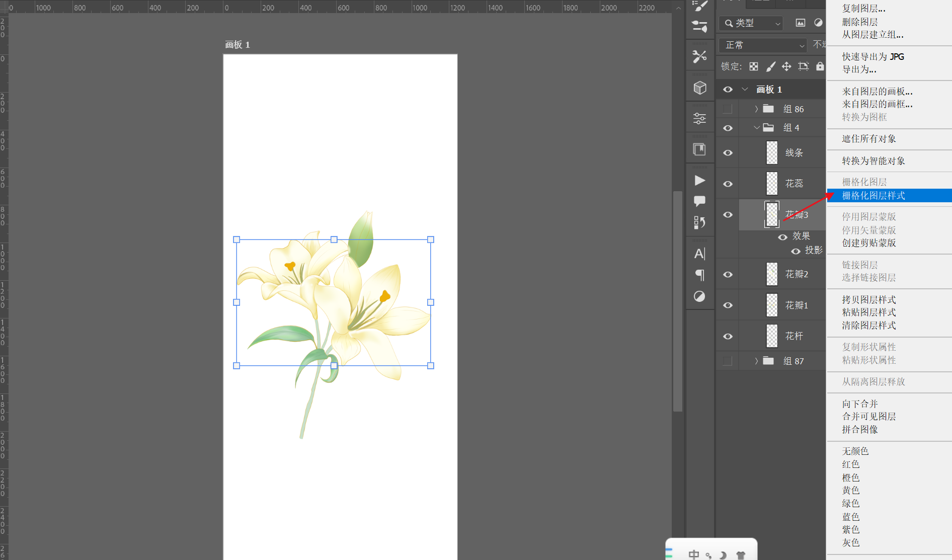
Task: Click the scrollbar up arrow above canvas
Action: (678, 8)
